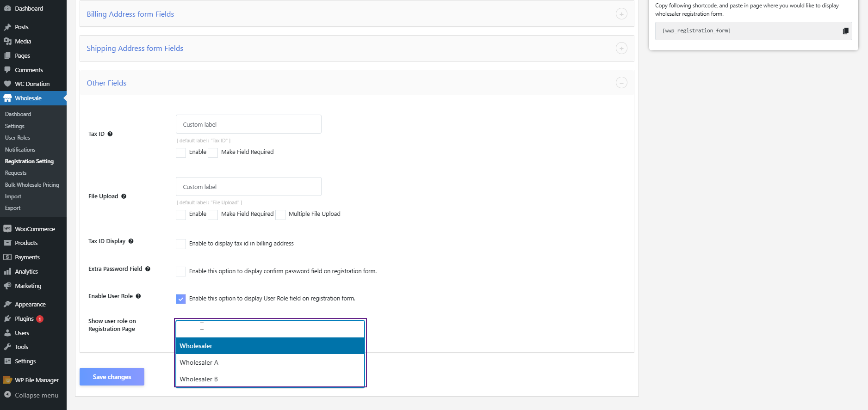Click the WP File Manager folder icon
Viewport: 868px width, 410px height.
click(7, 380)
